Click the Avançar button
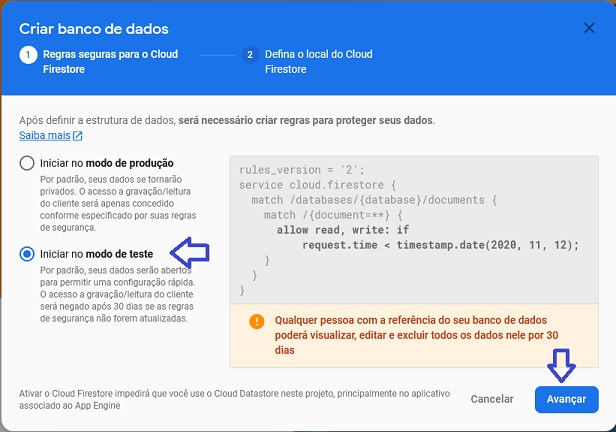 pyautogui.click(x=566, y=399)
